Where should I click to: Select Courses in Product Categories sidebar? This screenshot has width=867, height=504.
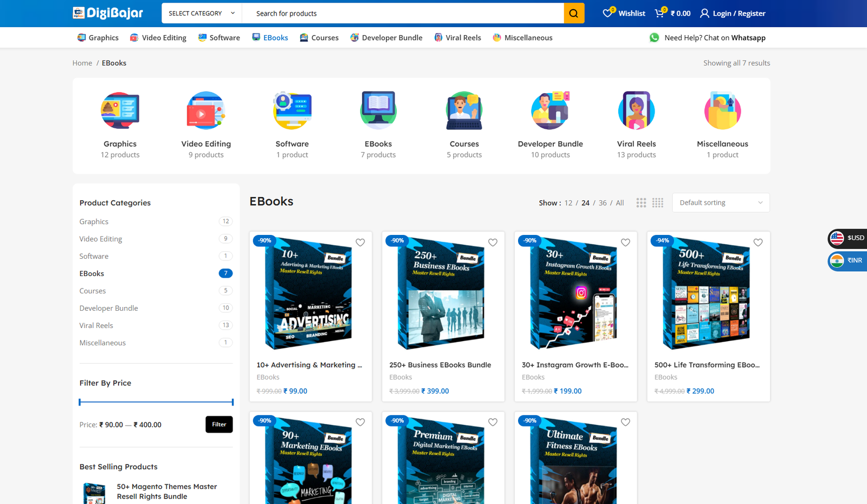click(93, 291)
